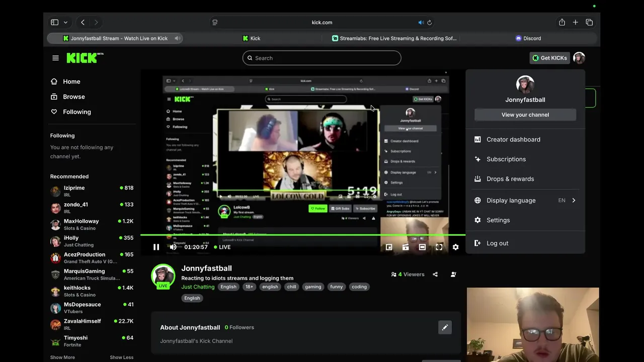The width and height of the screenshot is (644, 362).
Task: Open recommended channel MsDopesauce
Action: [92, 307]
